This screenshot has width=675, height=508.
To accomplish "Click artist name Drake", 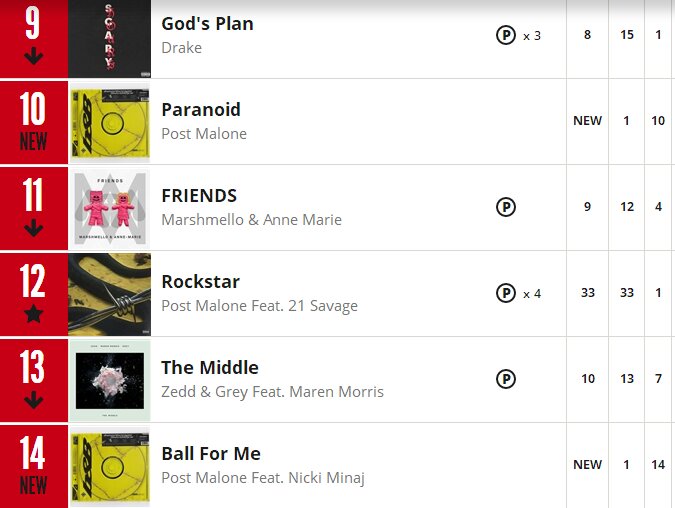I will click(183, 48).
